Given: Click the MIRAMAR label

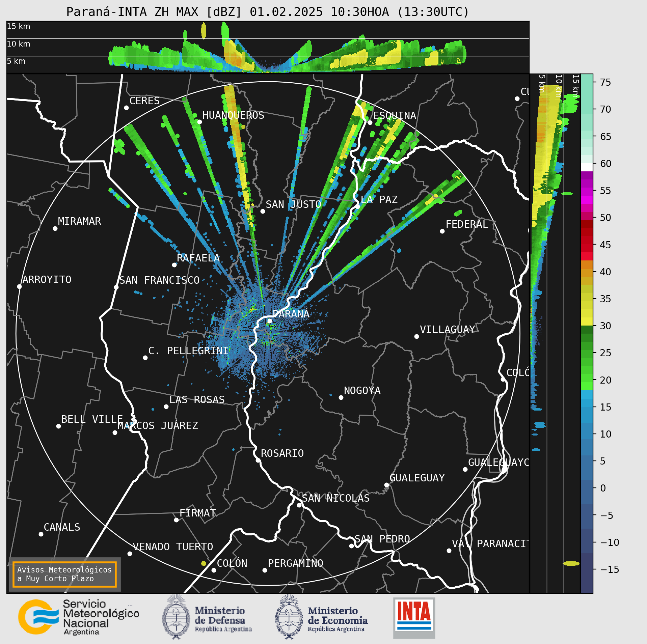Looking at the screenshot, I should click(x=79, y=221).
